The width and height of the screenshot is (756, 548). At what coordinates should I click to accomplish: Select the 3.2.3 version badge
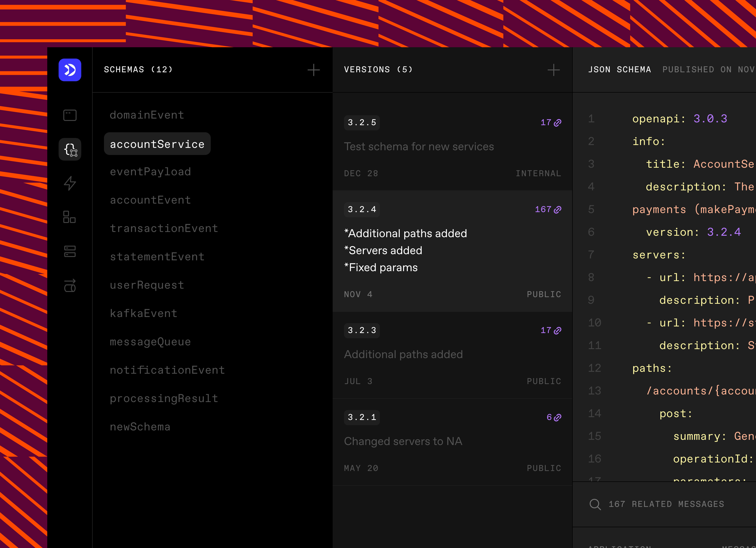coord(362,330)
